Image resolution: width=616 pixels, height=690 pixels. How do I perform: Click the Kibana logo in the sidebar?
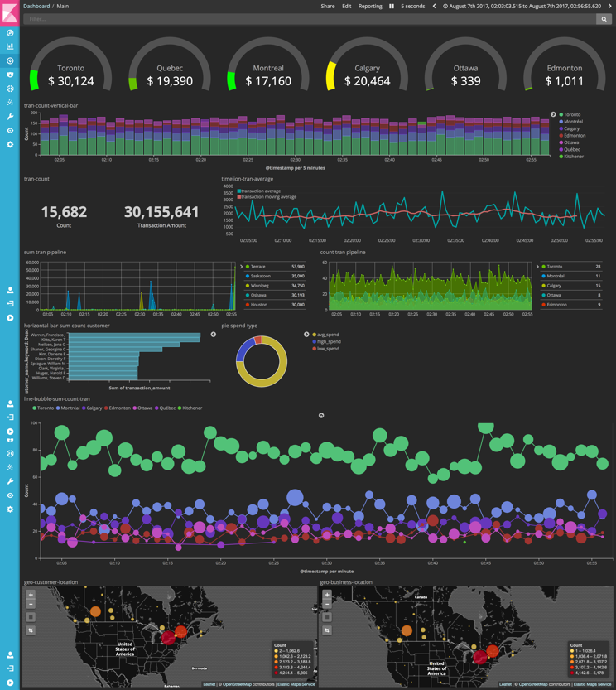(10, 12)
